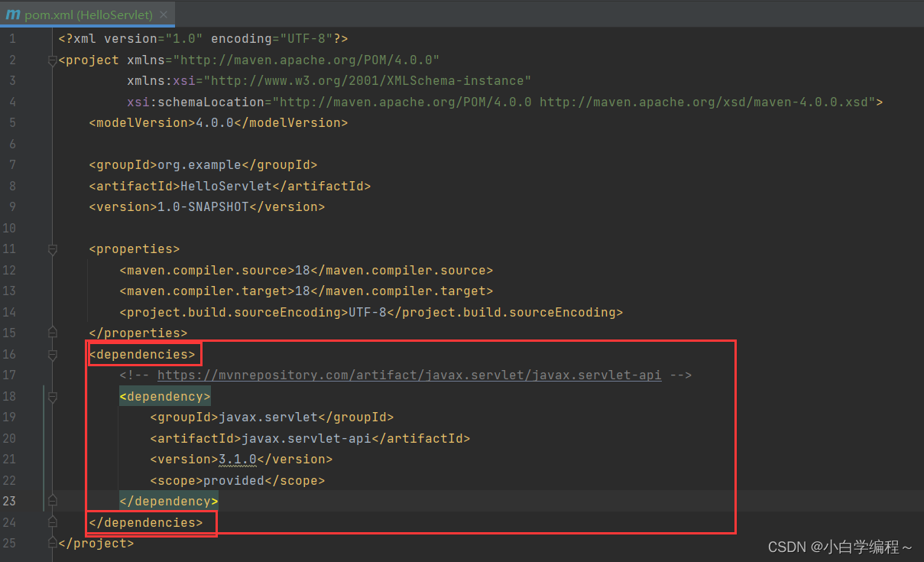Click the provided scope text
Viewport: 924px width, 562px height.
232,479
